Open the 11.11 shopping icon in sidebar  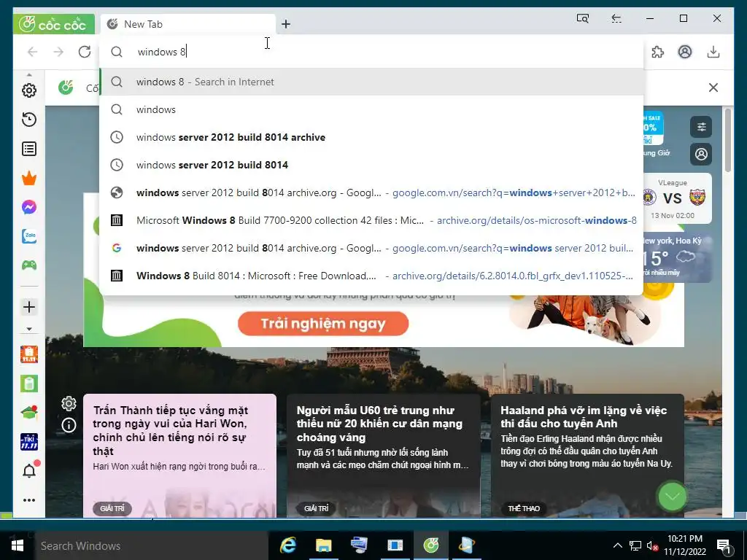point(29,354)
